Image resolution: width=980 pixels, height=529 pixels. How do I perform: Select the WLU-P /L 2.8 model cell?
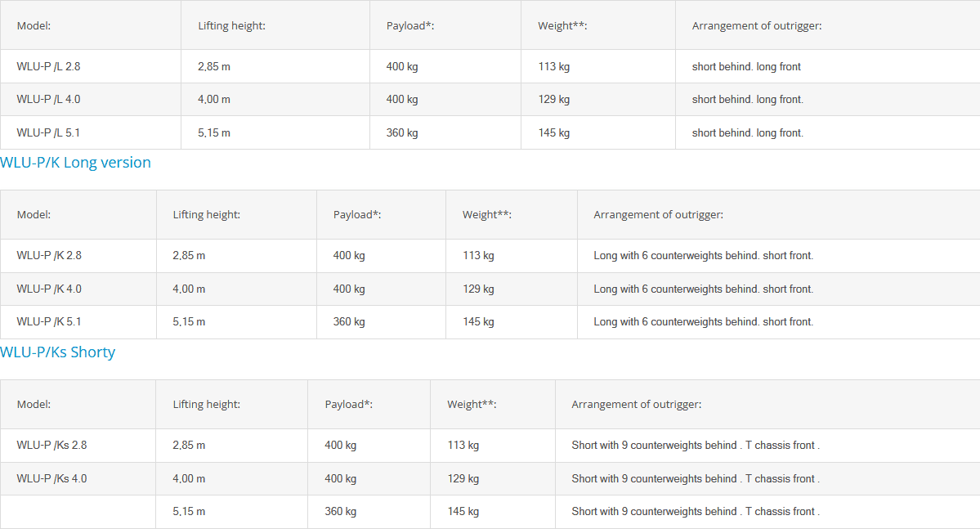[x=48, y=67]
